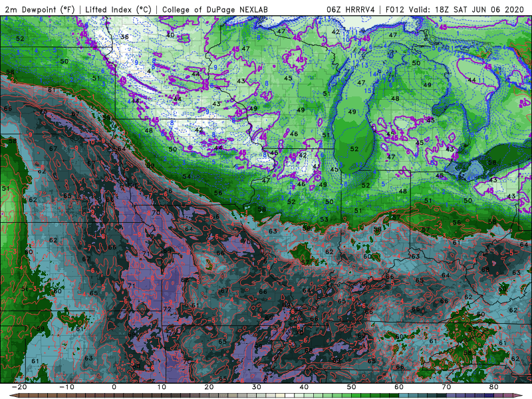The width and height of the screenshot is (532, 399).
Task: Click the 60 label on the color scale
Action: click(x=399, y=387)
